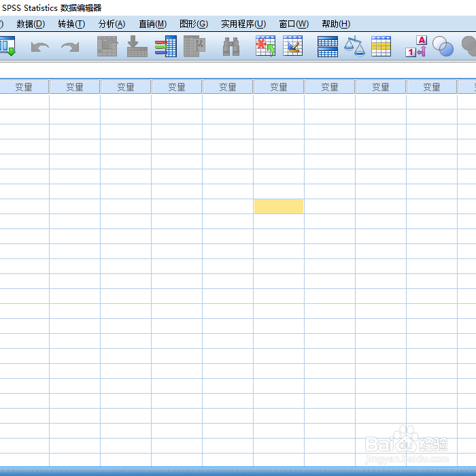Open the 数据(D) menu
This screenshot has width=476, height=476.
[x=31, y=24]
